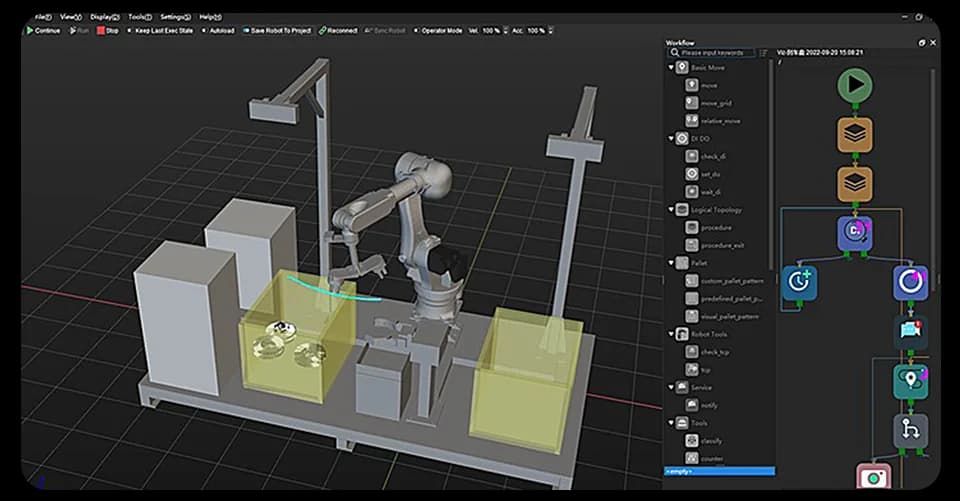Click Save Robot To Project
This screenshot has width=960, height=501.
tap(277, 31)
